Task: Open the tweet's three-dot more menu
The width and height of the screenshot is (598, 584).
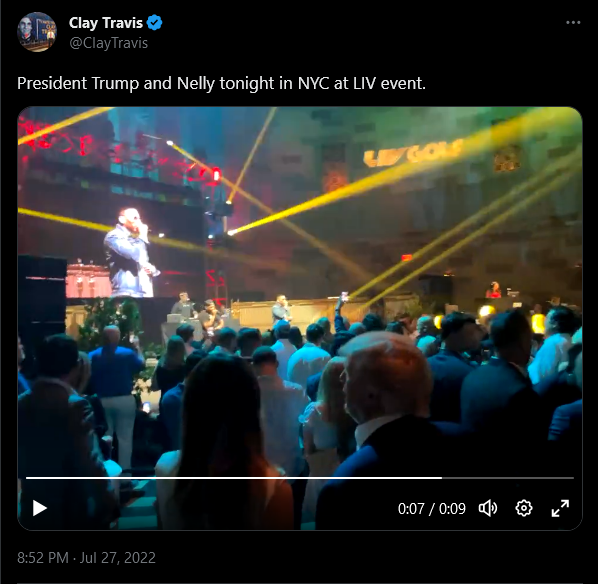Action: (573, 23)
